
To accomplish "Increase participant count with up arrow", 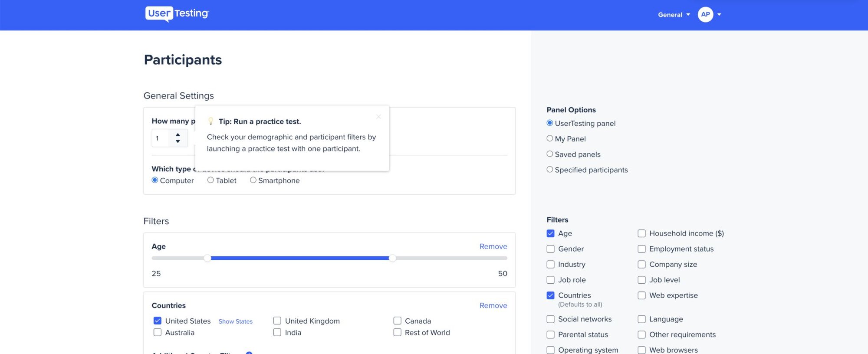I will point(178,135).
